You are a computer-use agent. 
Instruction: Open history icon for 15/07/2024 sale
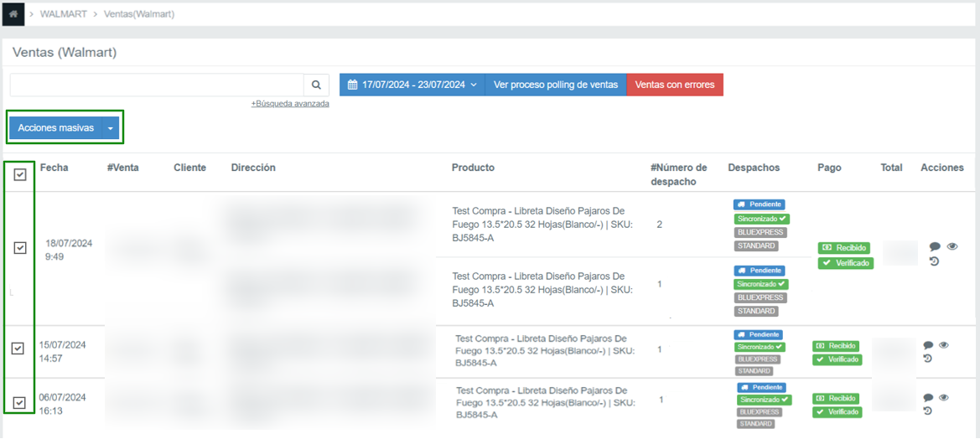click(x=927, y=358)
